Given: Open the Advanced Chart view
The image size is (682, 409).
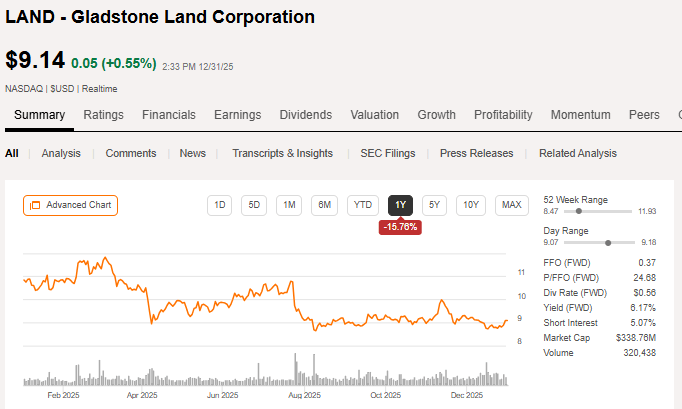Looking at the screenshot, I should 71,205.
